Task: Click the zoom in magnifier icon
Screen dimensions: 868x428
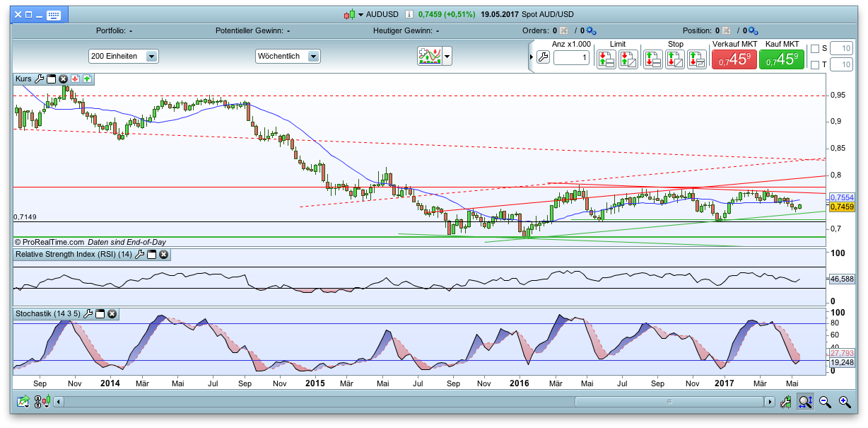Action: tap(844, 402)
